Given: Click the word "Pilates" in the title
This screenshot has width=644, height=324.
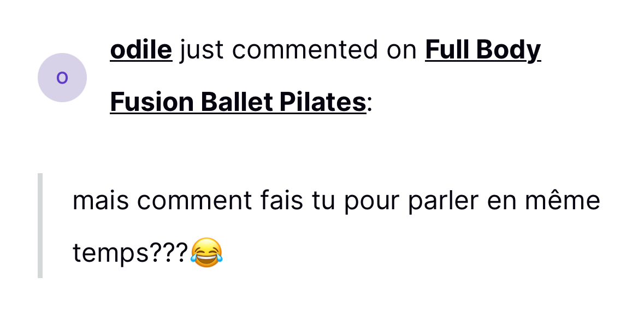Looking at the screenshot, I should pyautogui.click(x=323, y=102).
